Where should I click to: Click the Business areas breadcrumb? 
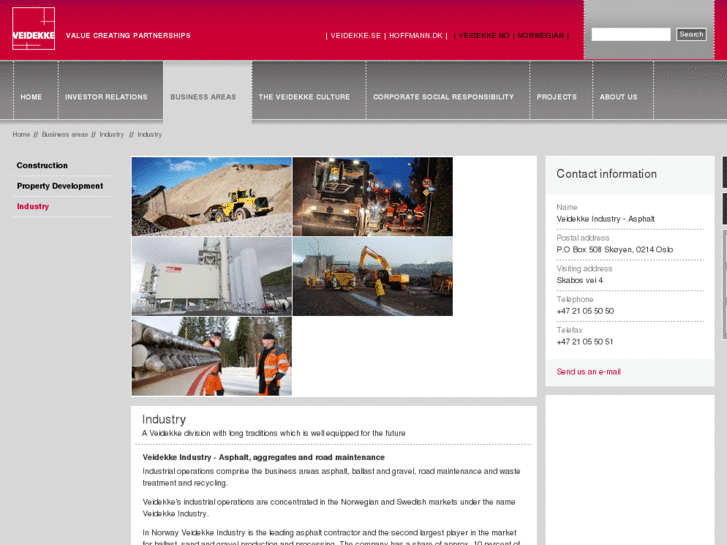tap(64, 135)
